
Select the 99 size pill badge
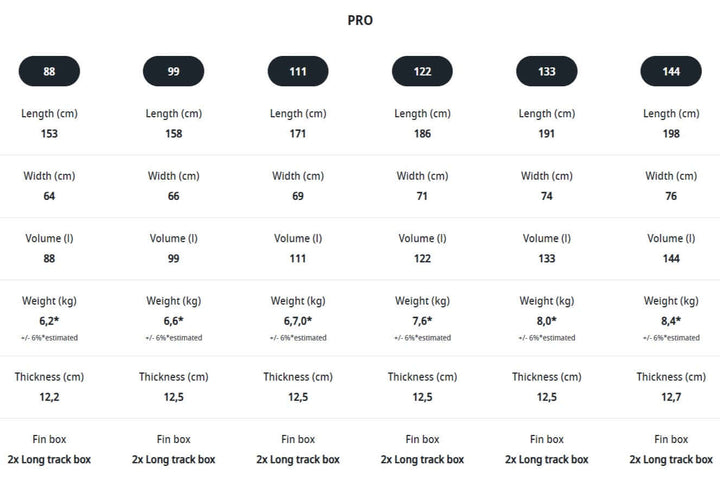[174, 71]
